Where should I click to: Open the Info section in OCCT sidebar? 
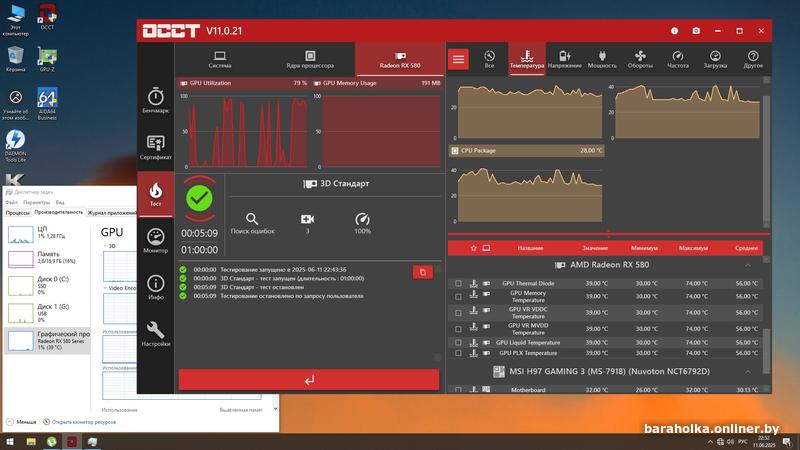[156, 287]
